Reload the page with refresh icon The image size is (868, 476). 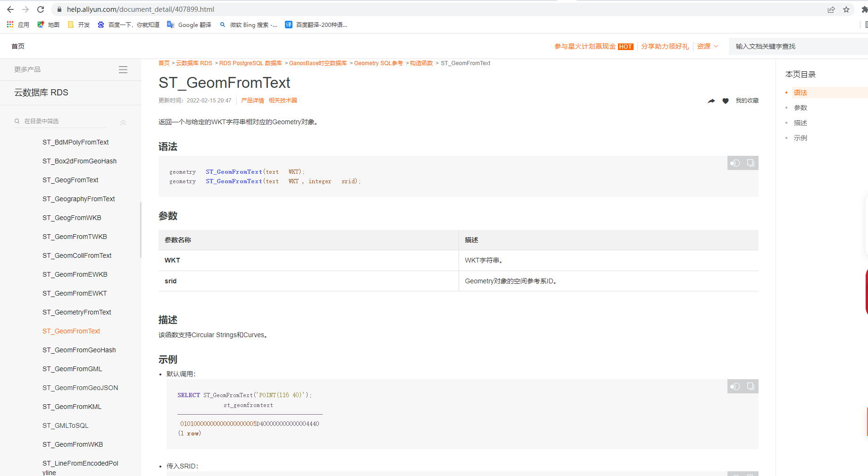[x=41, y=9]
